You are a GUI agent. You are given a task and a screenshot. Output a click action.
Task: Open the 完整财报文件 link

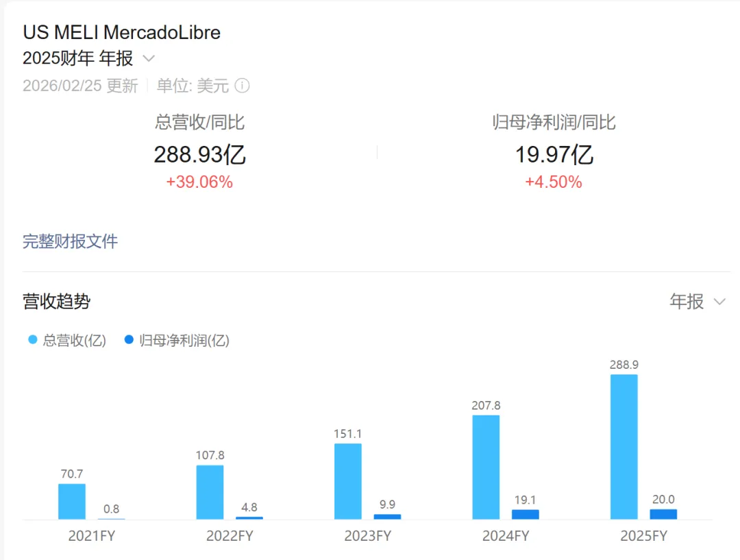(x=71, y=241)
